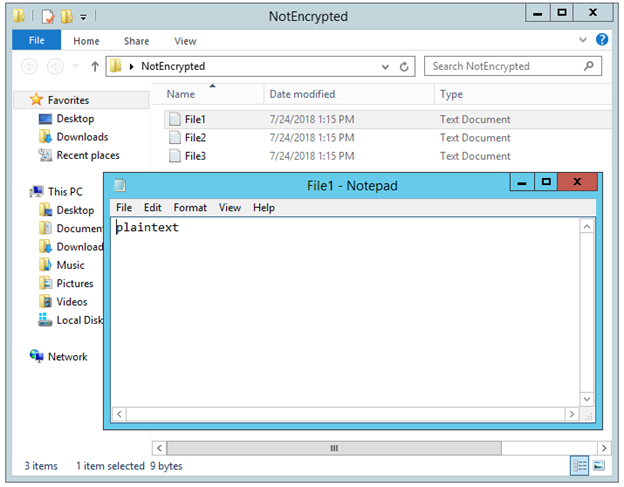Open the Notepad Help menu
Screen dimensions: 624x487
264,208
